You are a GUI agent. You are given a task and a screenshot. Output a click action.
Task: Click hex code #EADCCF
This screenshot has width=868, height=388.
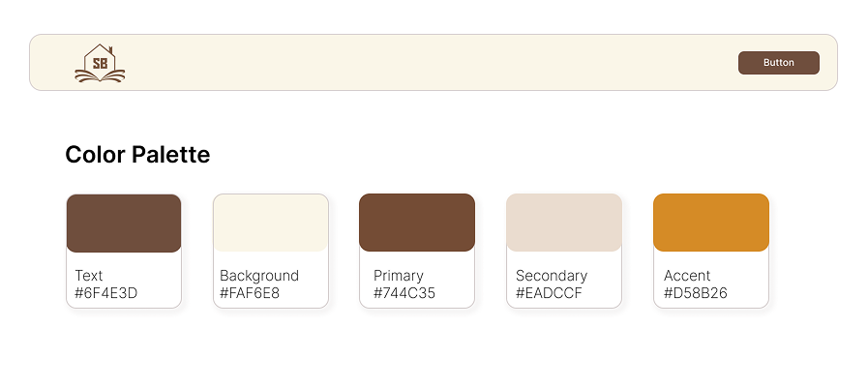point(550,292)
